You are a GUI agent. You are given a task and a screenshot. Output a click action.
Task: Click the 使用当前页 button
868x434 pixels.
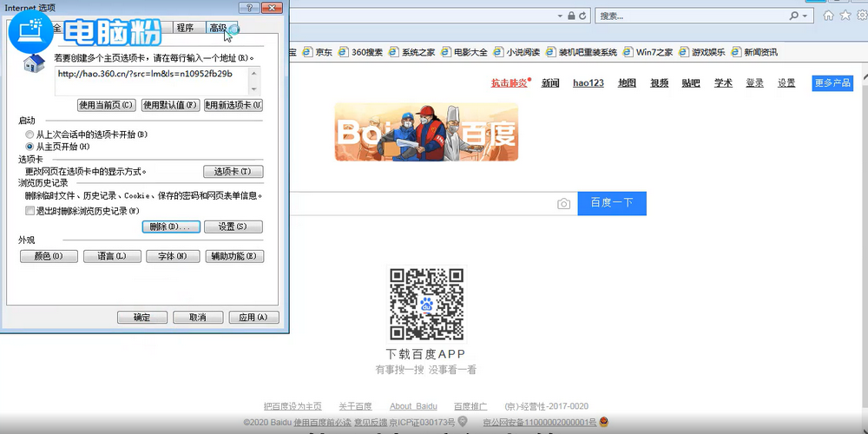coord(107,105)
